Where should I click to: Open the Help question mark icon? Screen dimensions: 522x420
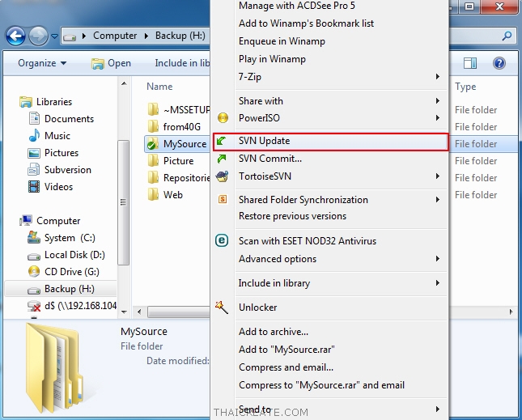coord(499,63)
